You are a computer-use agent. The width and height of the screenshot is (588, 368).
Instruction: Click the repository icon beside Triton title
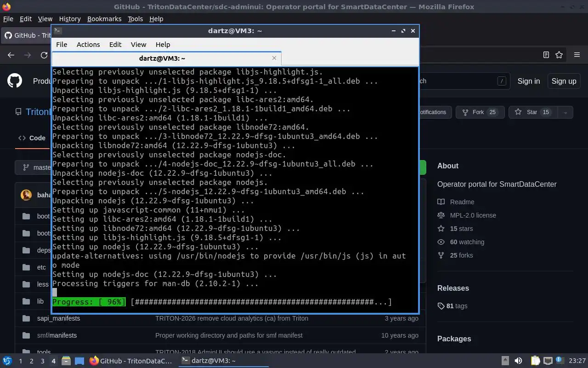18,112
